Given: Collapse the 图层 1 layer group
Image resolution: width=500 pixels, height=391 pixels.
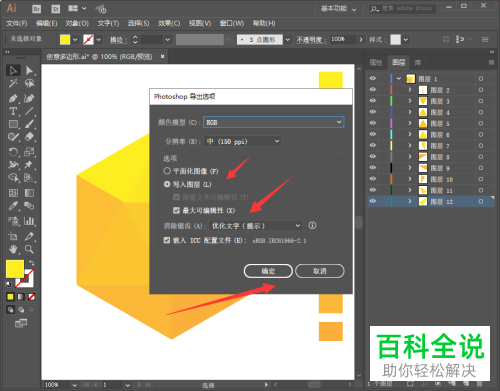Looking at the screenshot, I should 399,79.
